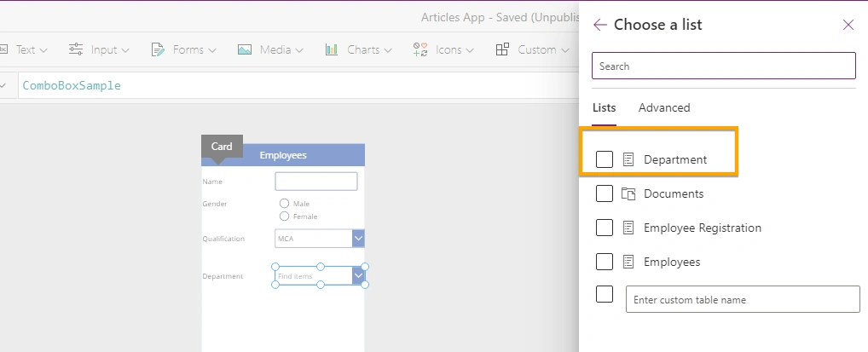Screen dimensions: 868x352
Task: Expand the Department combo box arrow
Action: (x=358, y=276)
